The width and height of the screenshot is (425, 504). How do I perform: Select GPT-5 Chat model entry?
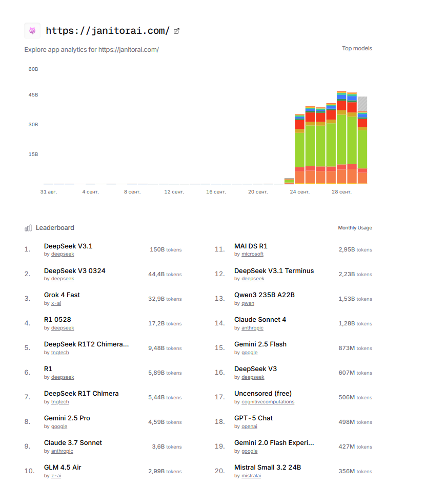[x=253, y=418]
